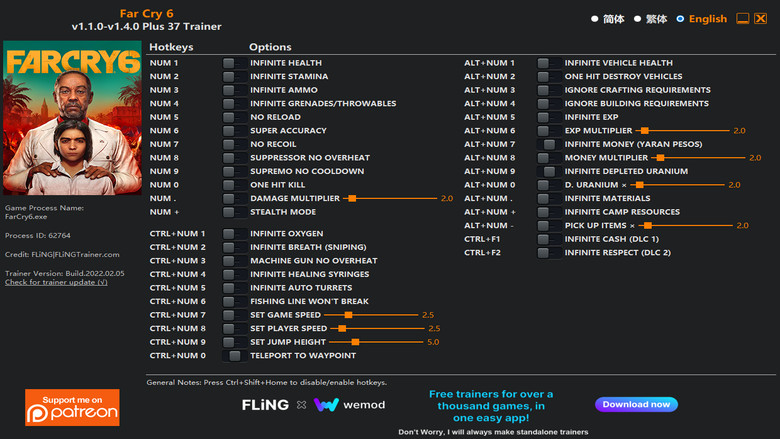Click Damage Multiplier slider handle

point(352,198)
